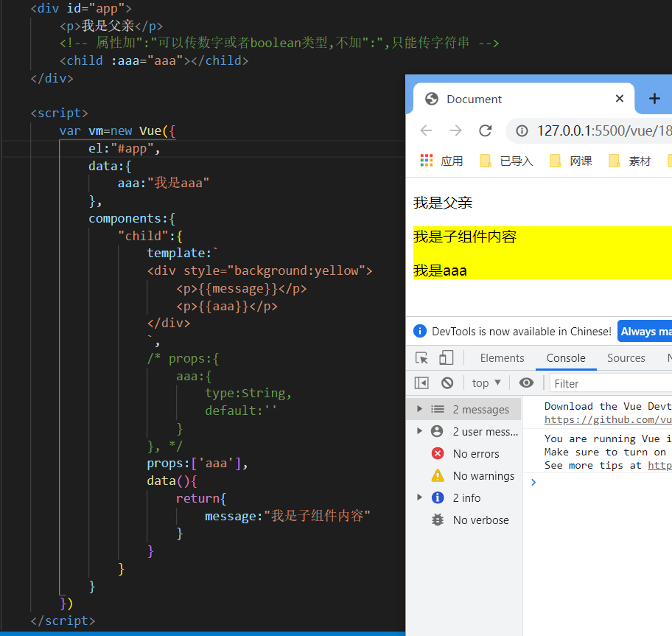Open the 网课 bookmark folder
Viewport: 672px width, 636px height.
point(571,161)
